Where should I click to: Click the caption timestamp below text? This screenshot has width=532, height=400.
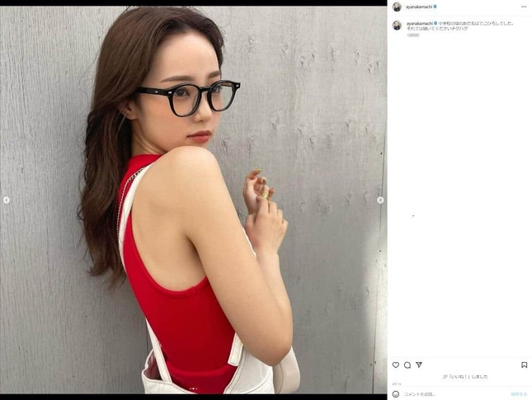pyautogui.click(x=413, y=35)
